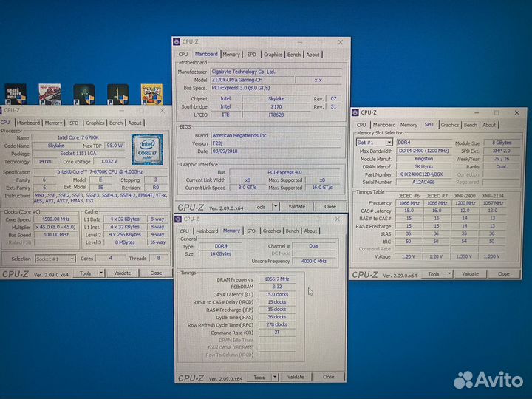Click the 278 clocks tRFC value
The height and width of the screenshot is (399, 532).
tap(277, 324)
